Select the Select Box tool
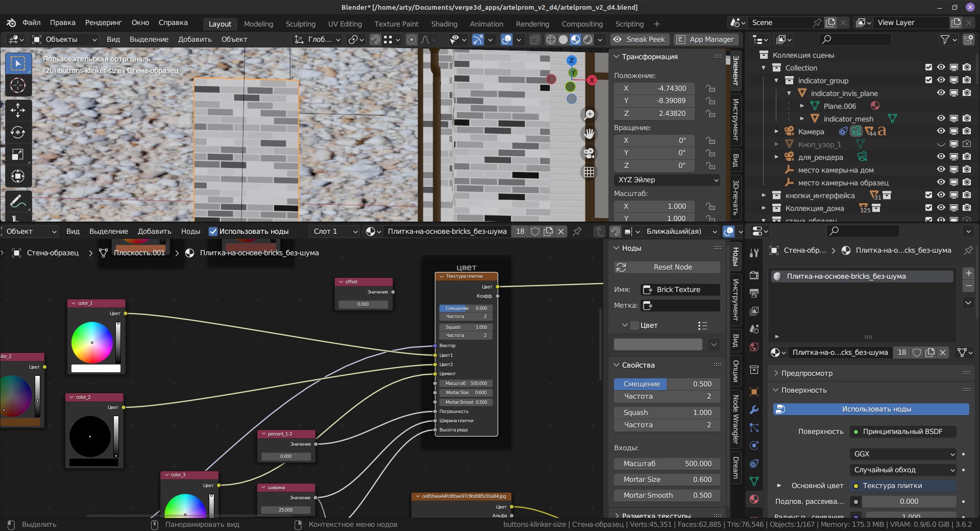Image resolution: width=980 pixels, height=531 pixels. tap(18, 64)
